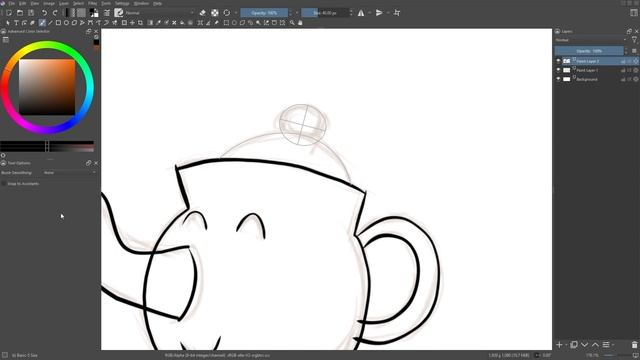Image resolution: width=640 pixels, height=360 pixels.
Task: Adjust the layer Opacity slider in Layers
Action: 589,51
